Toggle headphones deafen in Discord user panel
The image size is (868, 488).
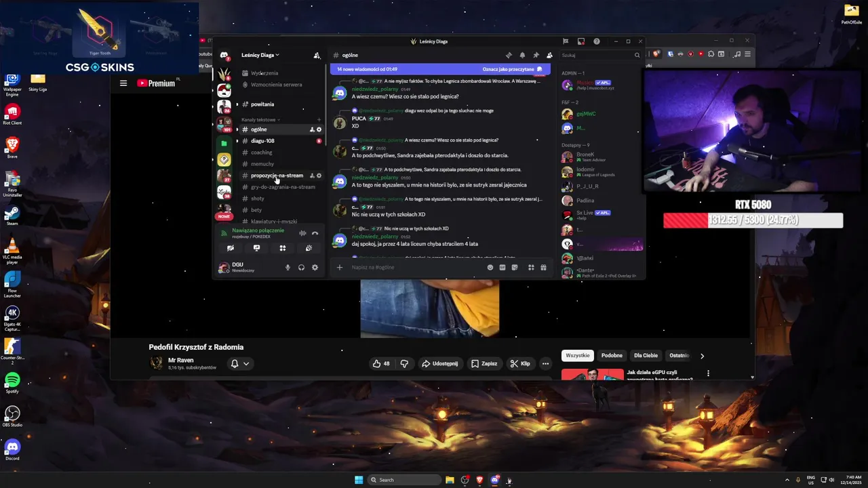301,267
